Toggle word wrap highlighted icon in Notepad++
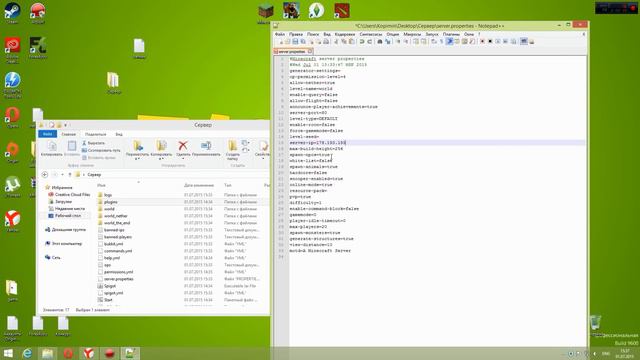This screenshot has width=640, height=360. point(449,42)
